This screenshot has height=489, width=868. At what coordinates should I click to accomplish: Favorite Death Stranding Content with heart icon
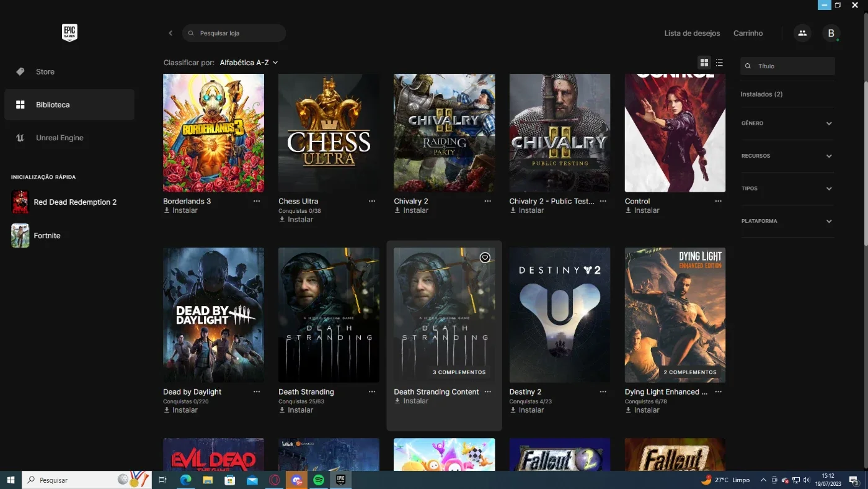tap(485, 258)
